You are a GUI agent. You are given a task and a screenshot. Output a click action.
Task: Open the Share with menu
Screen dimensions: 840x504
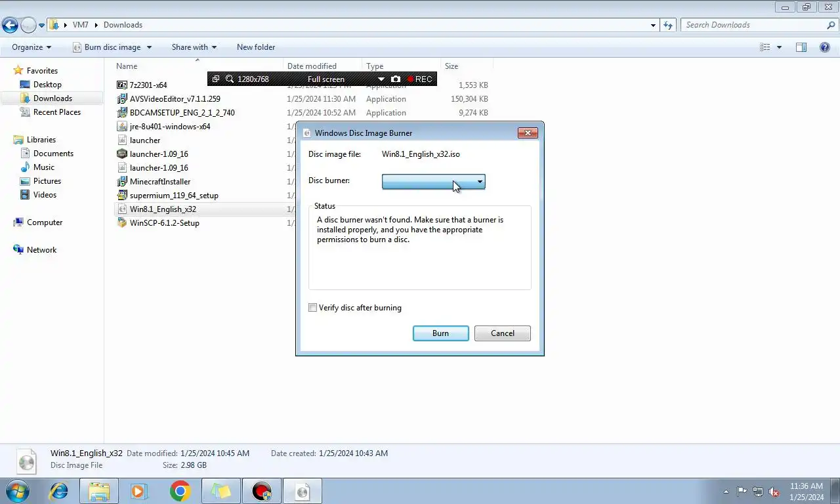tap(194, 47)
